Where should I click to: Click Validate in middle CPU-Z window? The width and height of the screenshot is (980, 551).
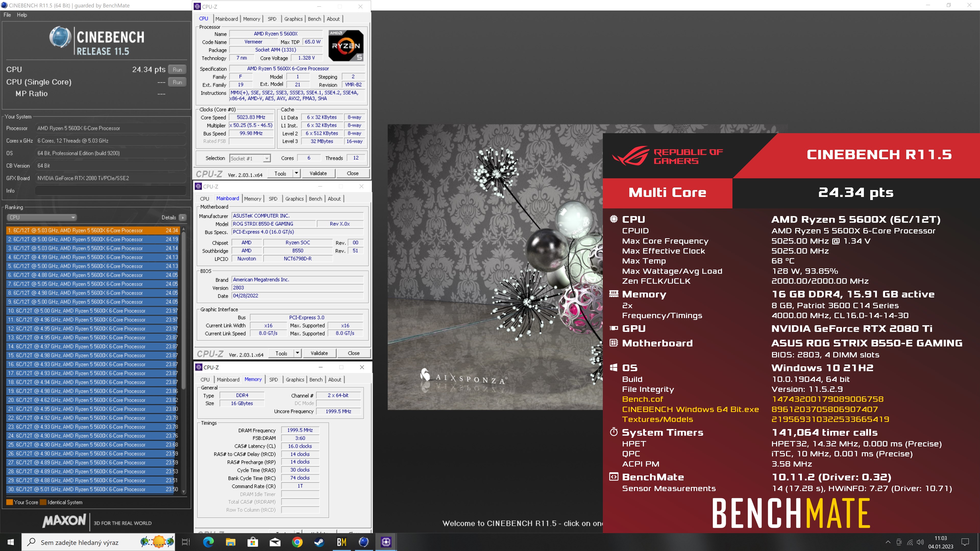[x=319, y=353]
